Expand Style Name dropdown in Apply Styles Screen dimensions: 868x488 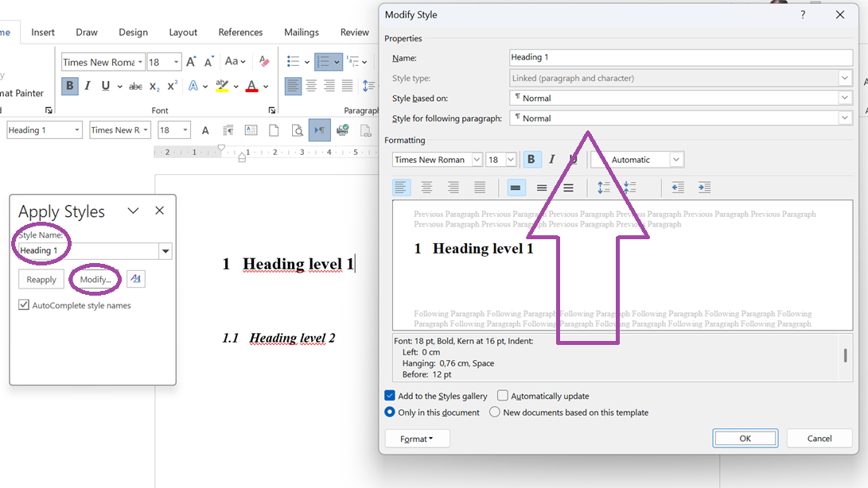click(x=165, y=251)
